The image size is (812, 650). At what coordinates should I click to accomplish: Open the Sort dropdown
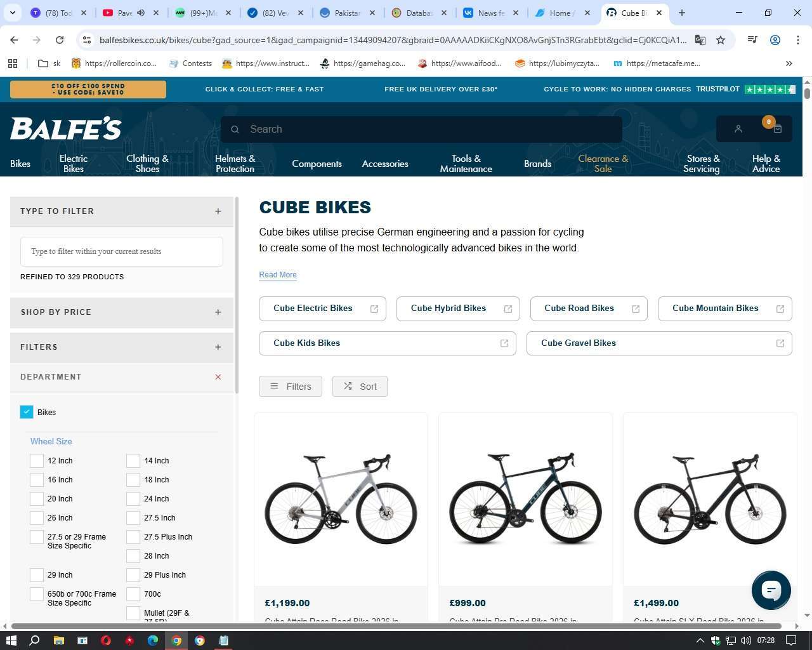(x=360, y=387)
